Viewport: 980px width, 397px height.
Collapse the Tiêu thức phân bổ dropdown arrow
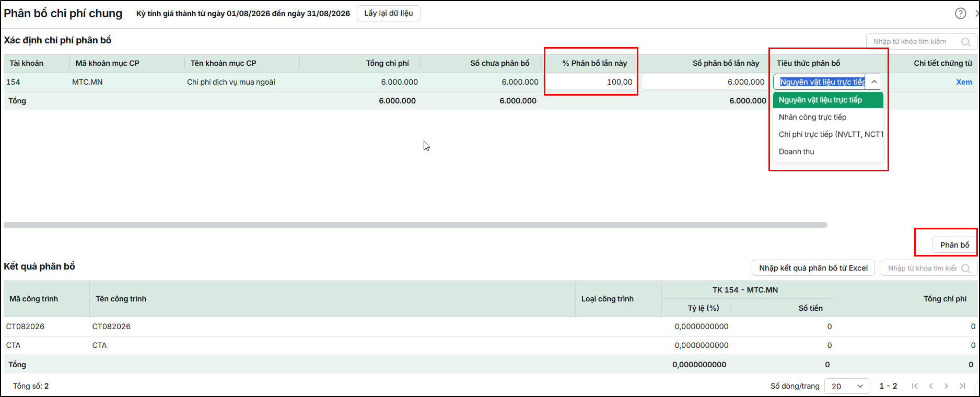coord(874,82)
